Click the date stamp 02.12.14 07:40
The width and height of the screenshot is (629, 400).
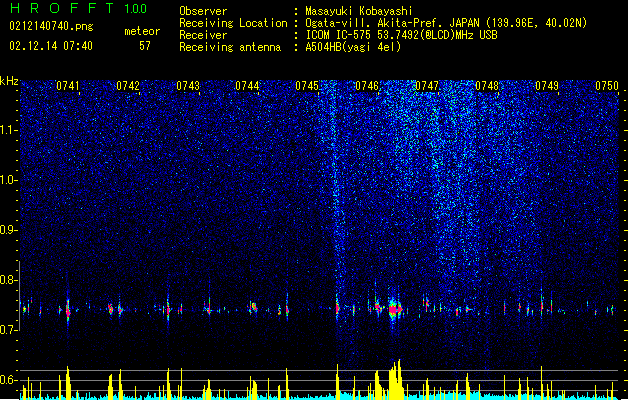click(x=51, y=46)
